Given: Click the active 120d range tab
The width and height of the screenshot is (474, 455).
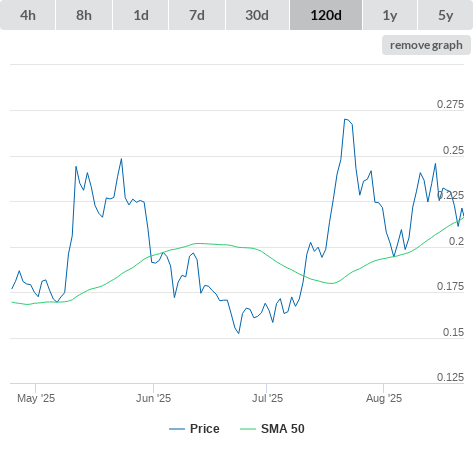Looking at the screenshot, I should [x=326, y=15].
